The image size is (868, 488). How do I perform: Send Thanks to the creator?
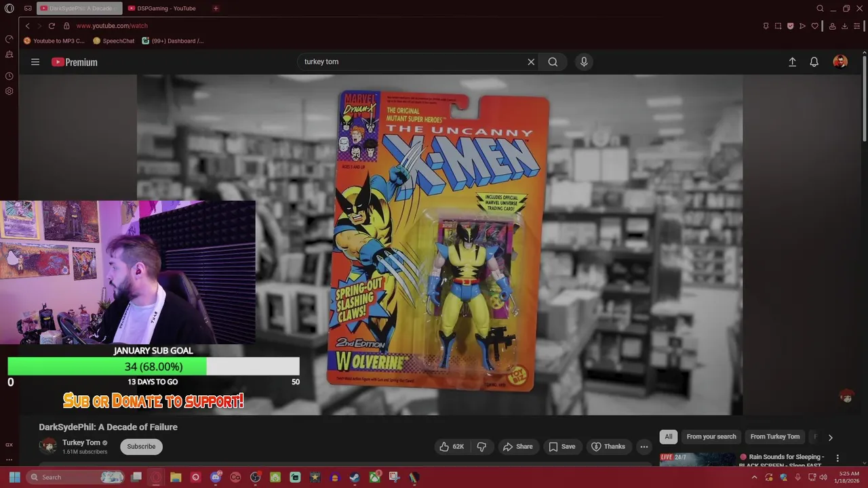tap(608, 447)
